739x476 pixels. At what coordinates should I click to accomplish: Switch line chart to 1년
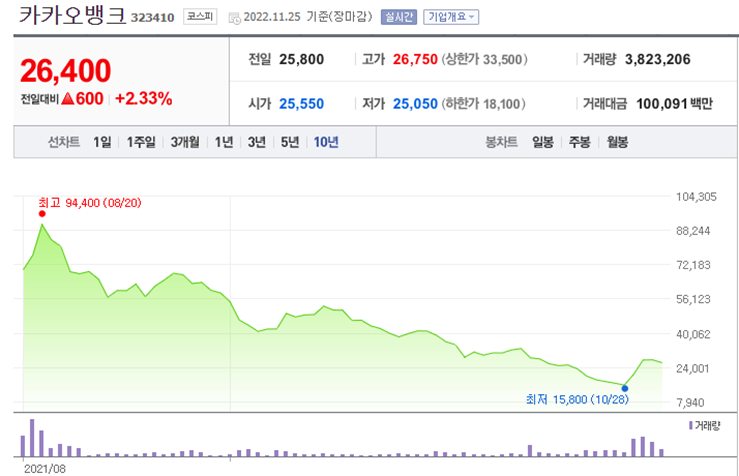tap(224, 142)
